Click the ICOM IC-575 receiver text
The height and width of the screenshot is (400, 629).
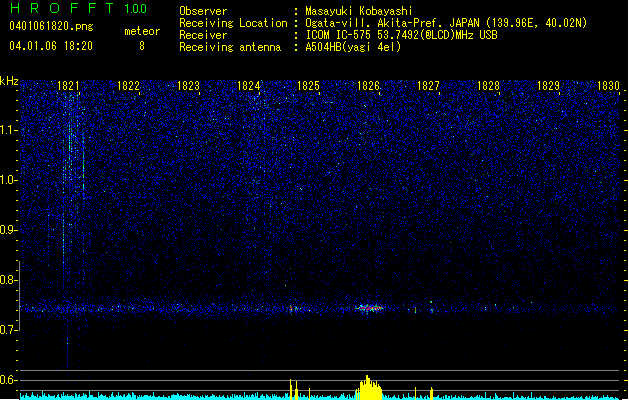tap(401, 35)
